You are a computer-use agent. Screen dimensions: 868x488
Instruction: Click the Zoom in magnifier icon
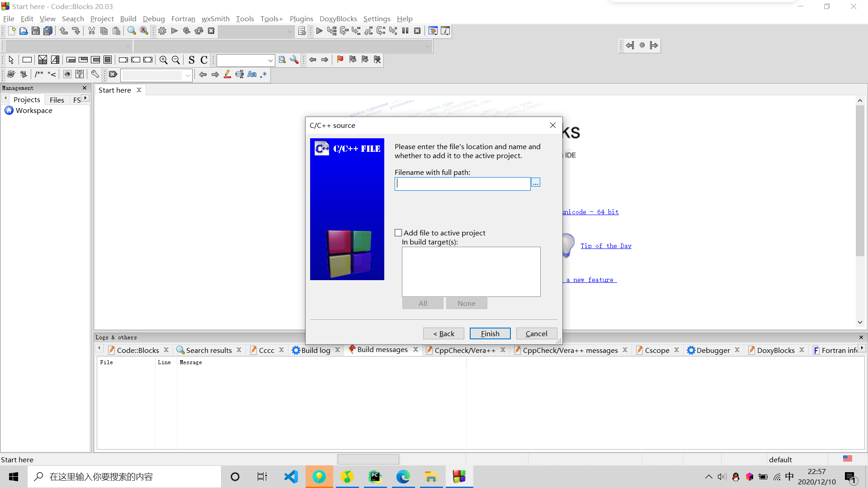[x=164, y=60]
